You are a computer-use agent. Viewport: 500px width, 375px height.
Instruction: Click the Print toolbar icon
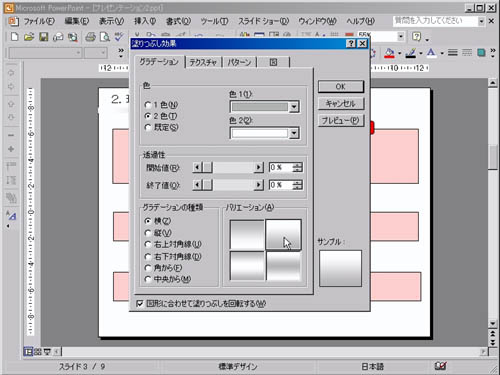(90, 37)
